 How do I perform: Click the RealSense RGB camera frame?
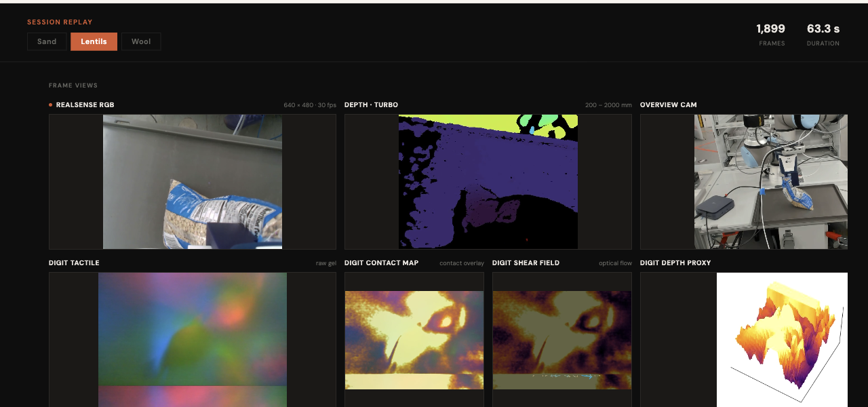(x=193, y=182)
